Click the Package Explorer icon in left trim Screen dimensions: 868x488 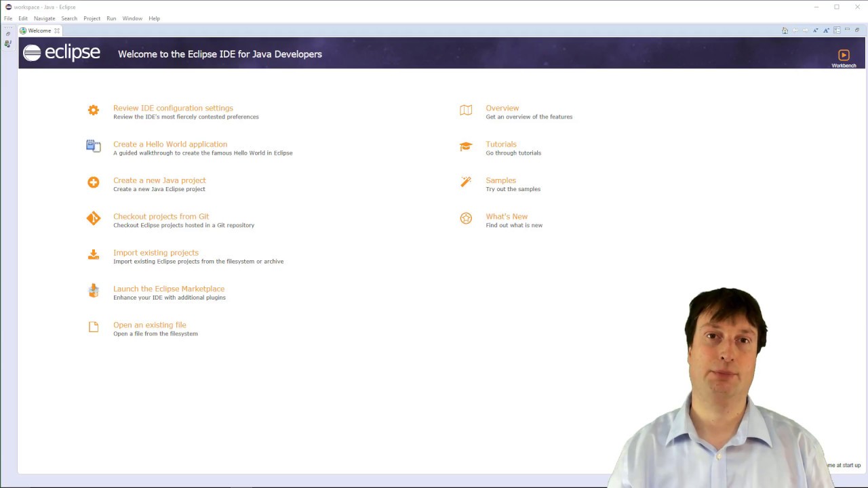click(x=8, y=43)
